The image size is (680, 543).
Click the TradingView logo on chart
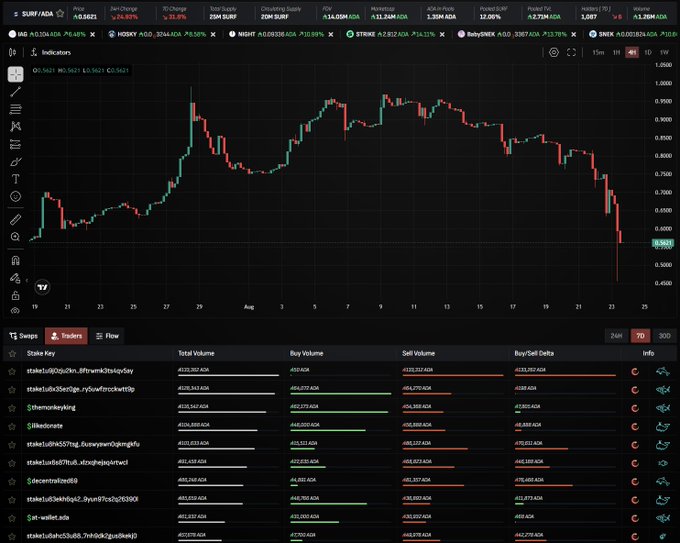42,287
